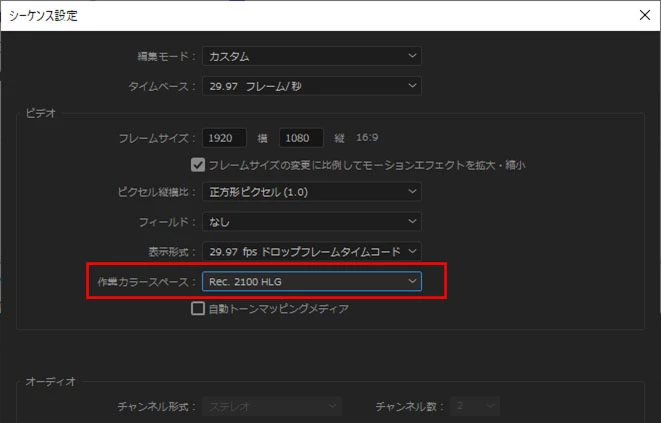The image size is (661, 423).
Task: Click the ビデオ section heading
Action: click(41, 113)
